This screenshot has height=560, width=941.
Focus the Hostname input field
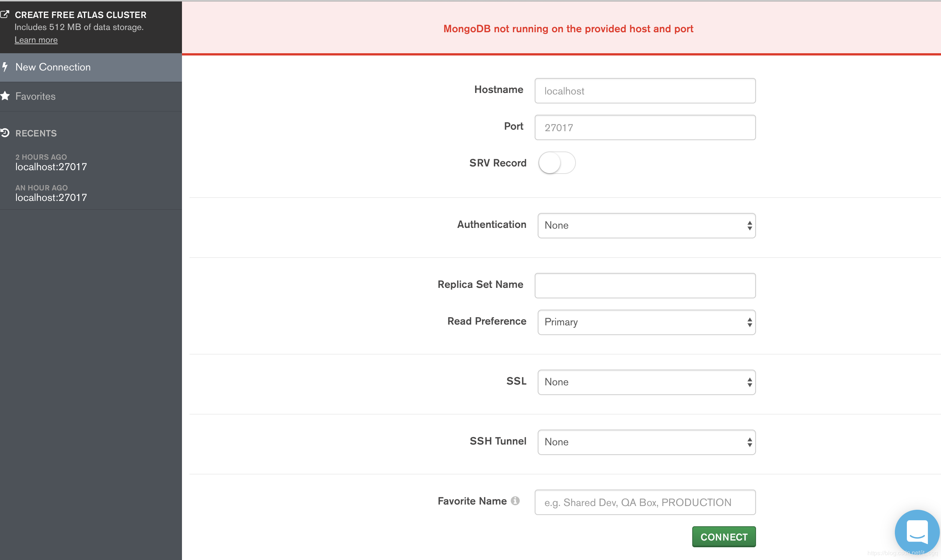coord(645,91)
